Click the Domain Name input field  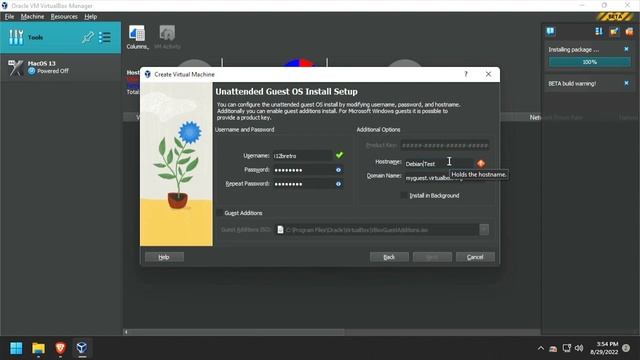447,178
